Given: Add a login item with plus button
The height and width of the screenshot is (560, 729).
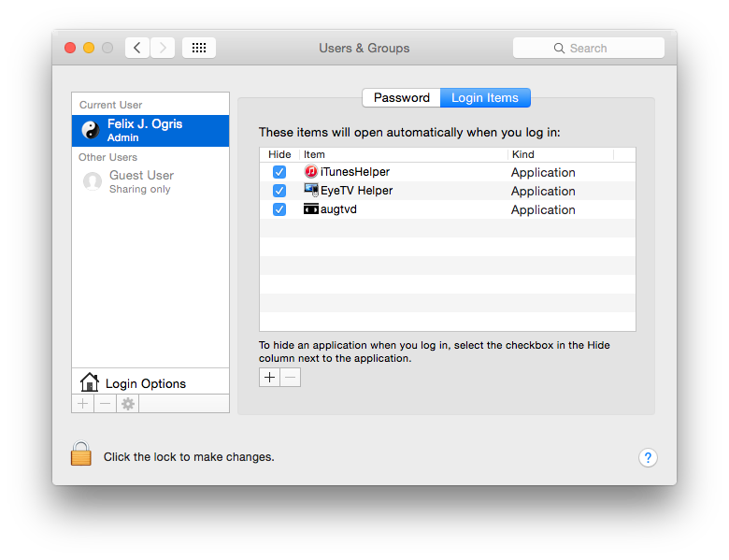Looking at the screenshot, I should point(270,378).
